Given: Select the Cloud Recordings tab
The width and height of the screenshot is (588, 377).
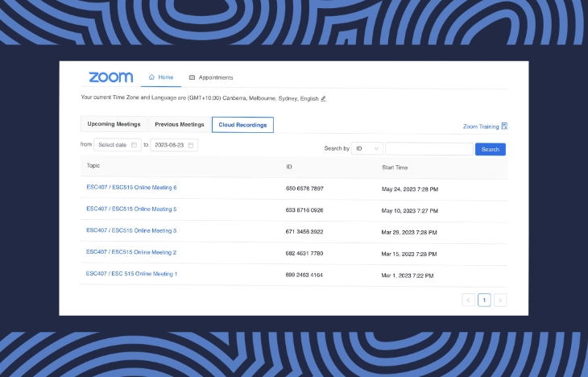Looking at the screenshot, I should tap(242, 125).
